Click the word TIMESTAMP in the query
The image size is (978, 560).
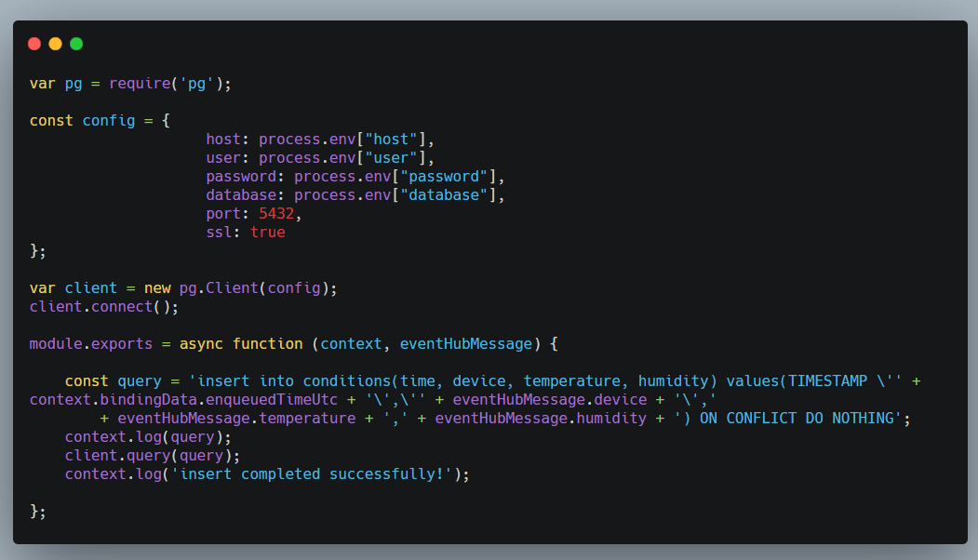pos(828,381)
